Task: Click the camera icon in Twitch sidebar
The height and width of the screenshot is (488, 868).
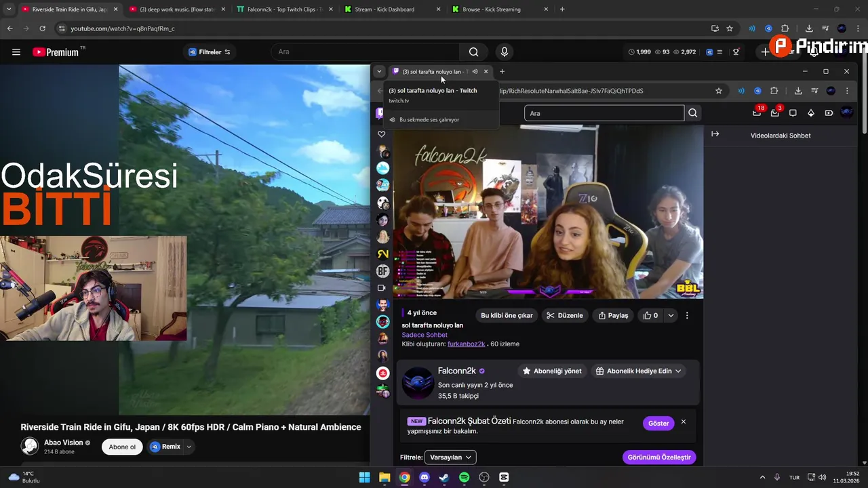Action: tap(382, 288)
